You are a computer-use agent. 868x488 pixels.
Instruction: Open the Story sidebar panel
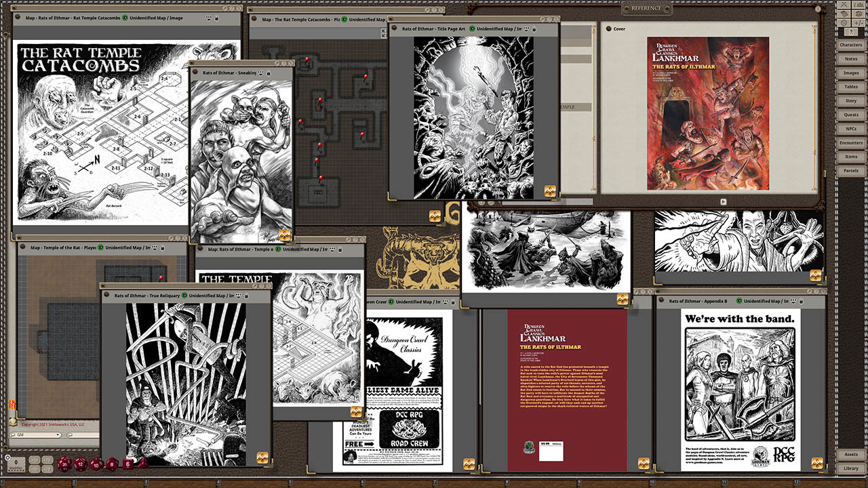pyautogui.click(x=850, y=101)
